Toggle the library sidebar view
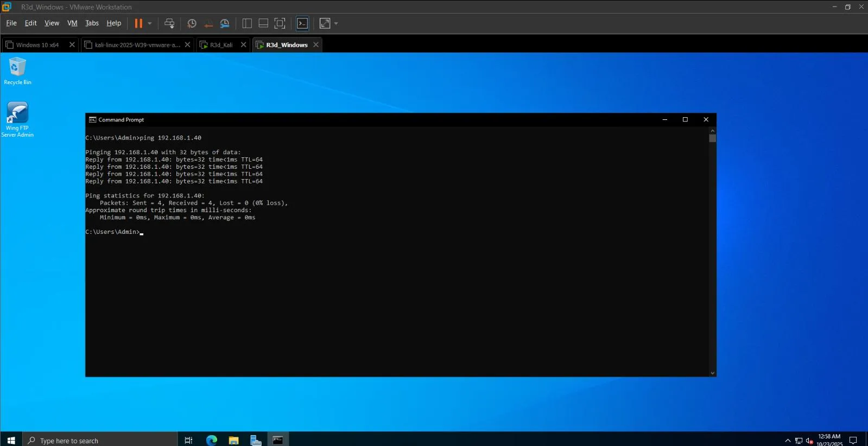This screenshot has width=868, height=446. pyautogui.click(x=247, y=23)
